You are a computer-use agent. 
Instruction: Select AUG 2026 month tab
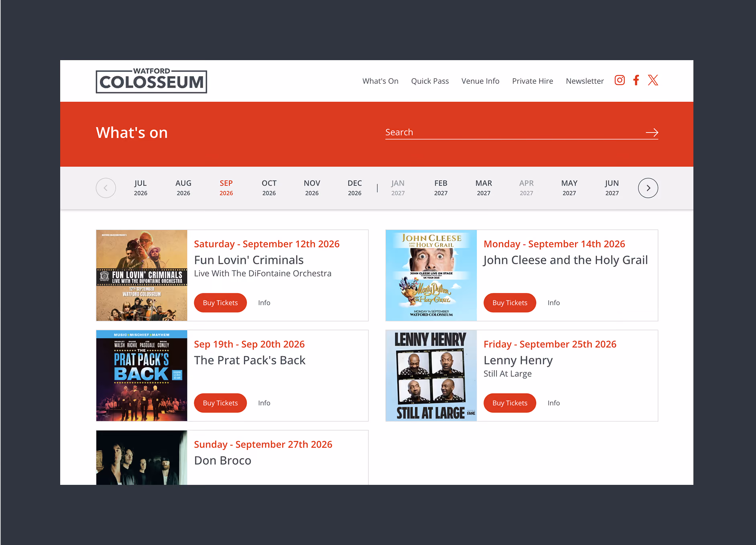click(183, 188)
